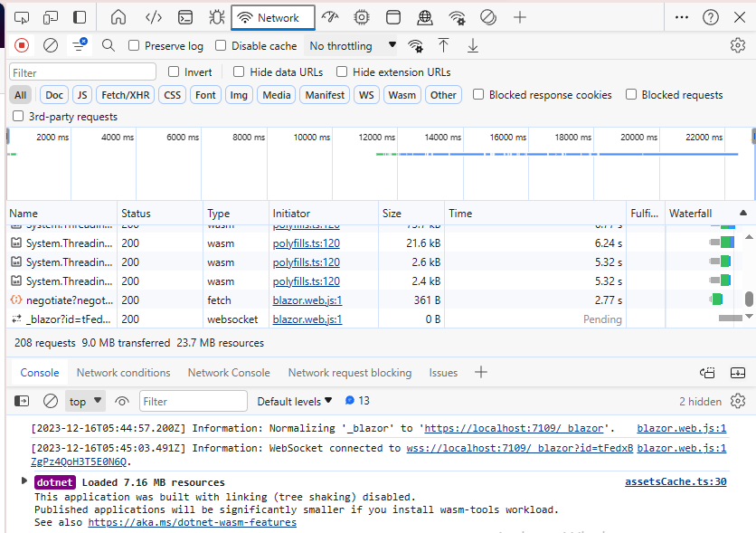
Task: Select the Console drawer tab
Action: 40,373
